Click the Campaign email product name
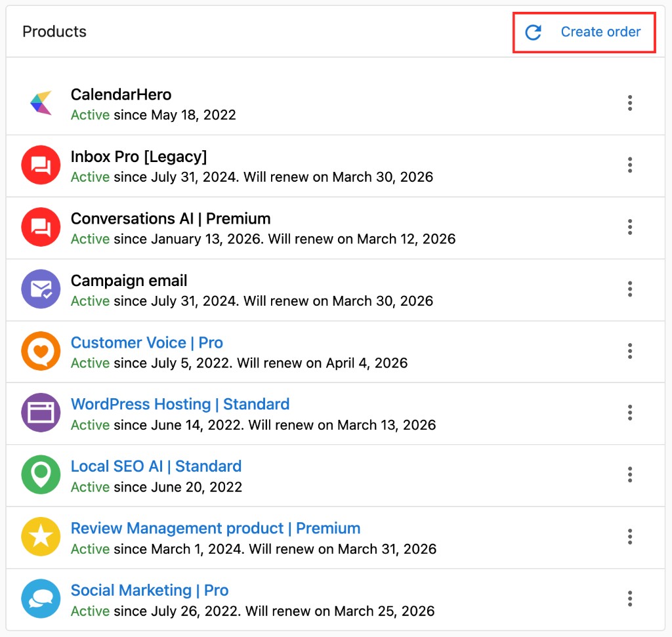672x637 pixels. pyautogui.click(x=129, y=281)
